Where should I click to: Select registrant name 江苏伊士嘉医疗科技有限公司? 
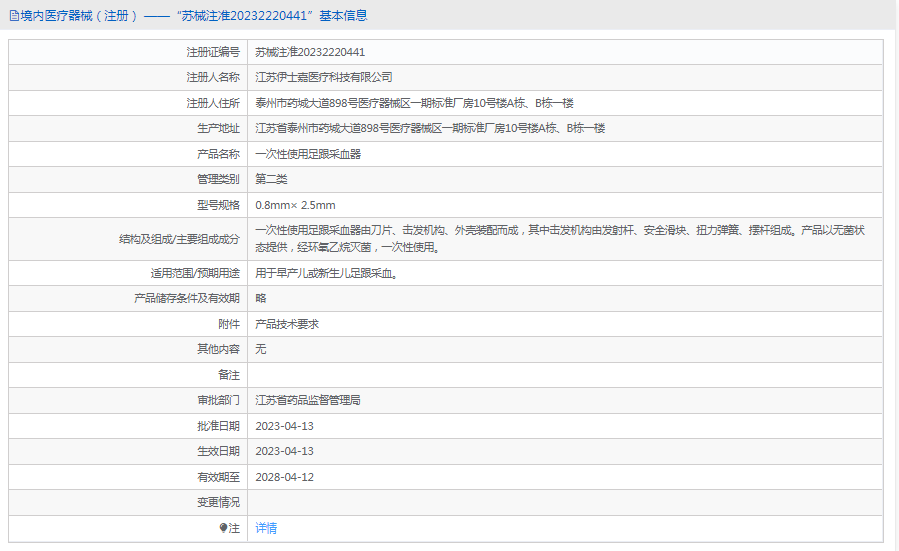[x=324, y=77]
